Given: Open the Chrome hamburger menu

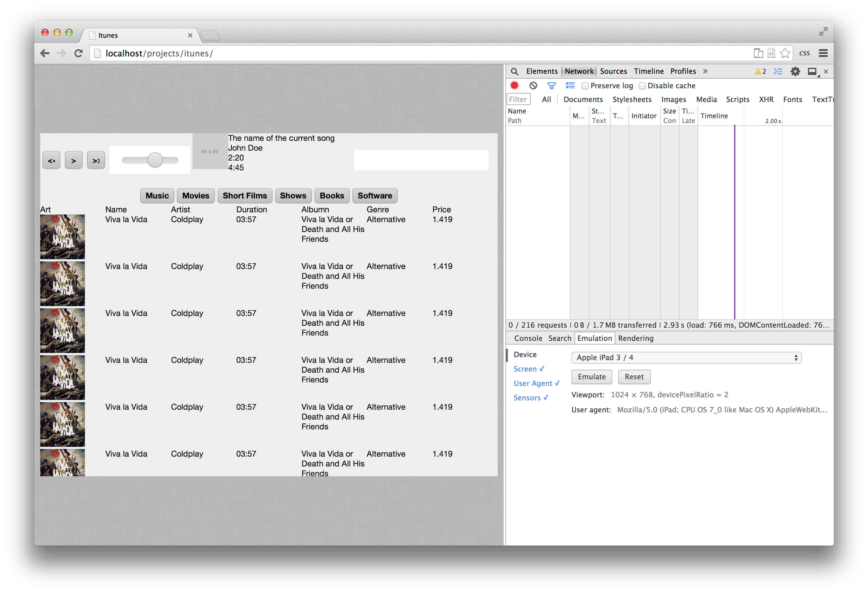Looking at the screenshot, I should [x=823, y=53].
